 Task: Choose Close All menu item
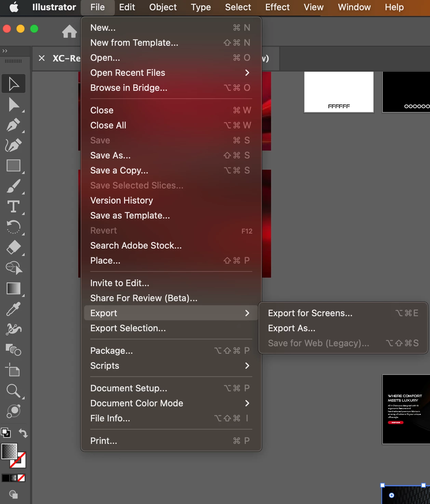(171, 125)
